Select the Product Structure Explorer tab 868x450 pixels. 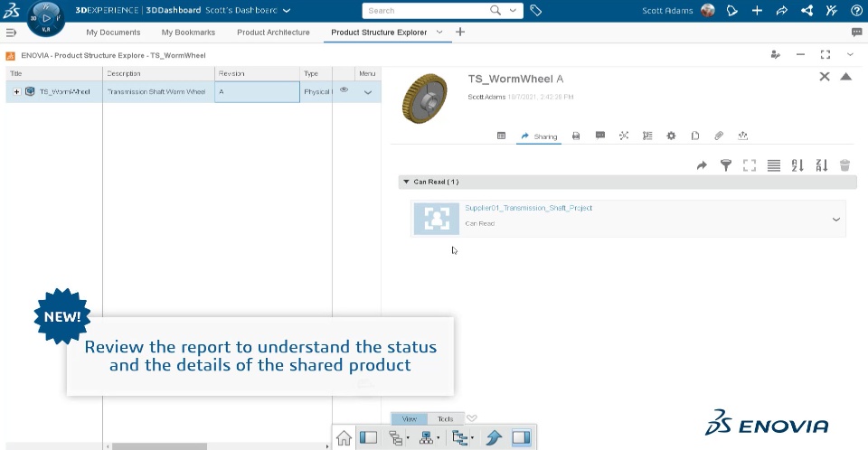pyautogui.click(x=379, y=33)
